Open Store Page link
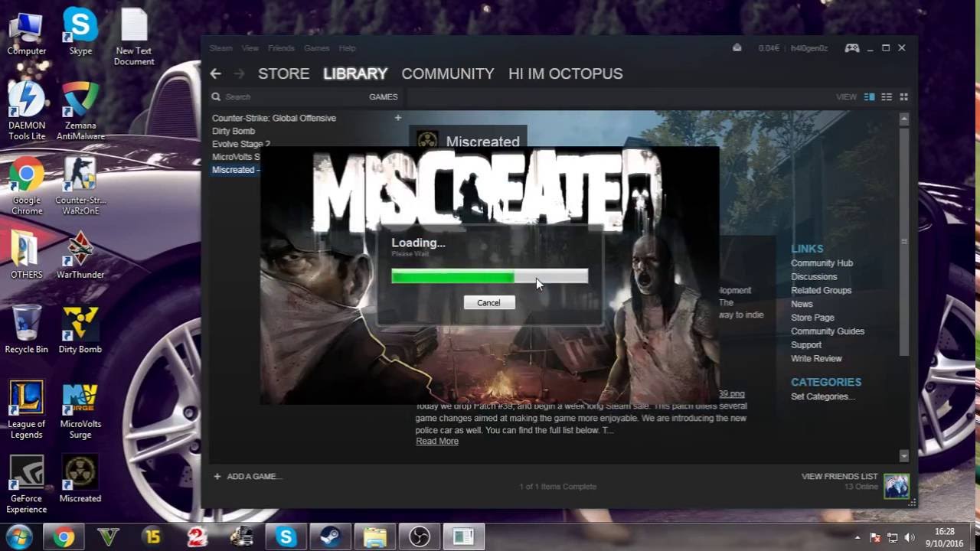 (x=812, y=318)
